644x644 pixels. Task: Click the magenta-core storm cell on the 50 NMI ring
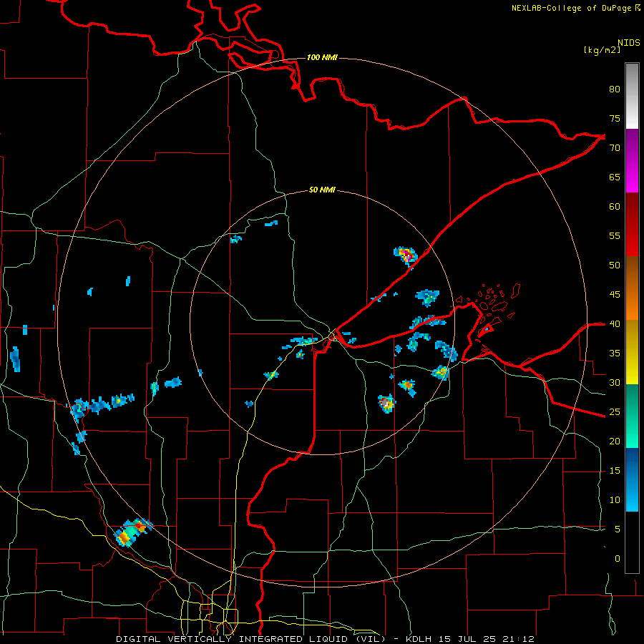pyautogui.click(x=406, y=255)
